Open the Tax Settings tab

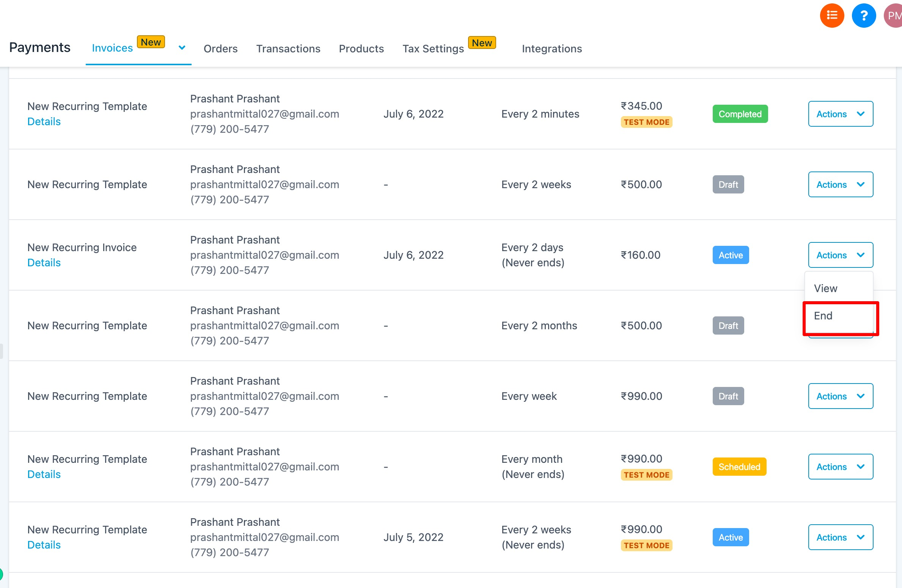[x=433, y=49]
